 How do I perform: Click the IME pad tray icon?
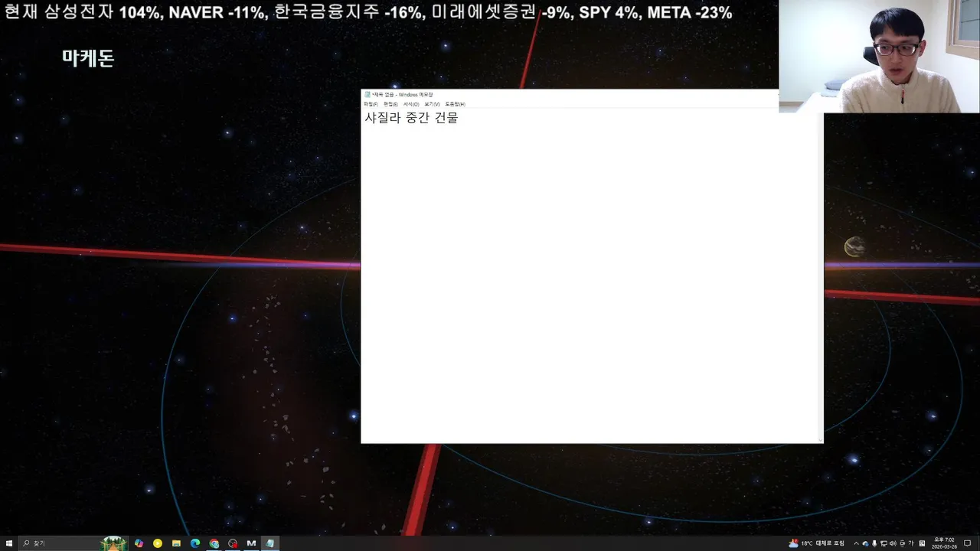pos(902,543)
